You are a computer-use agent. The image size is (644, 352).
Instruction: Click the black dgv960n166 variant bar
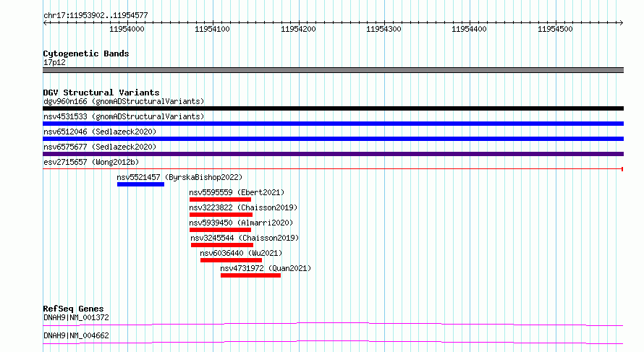tap(333, 108)
